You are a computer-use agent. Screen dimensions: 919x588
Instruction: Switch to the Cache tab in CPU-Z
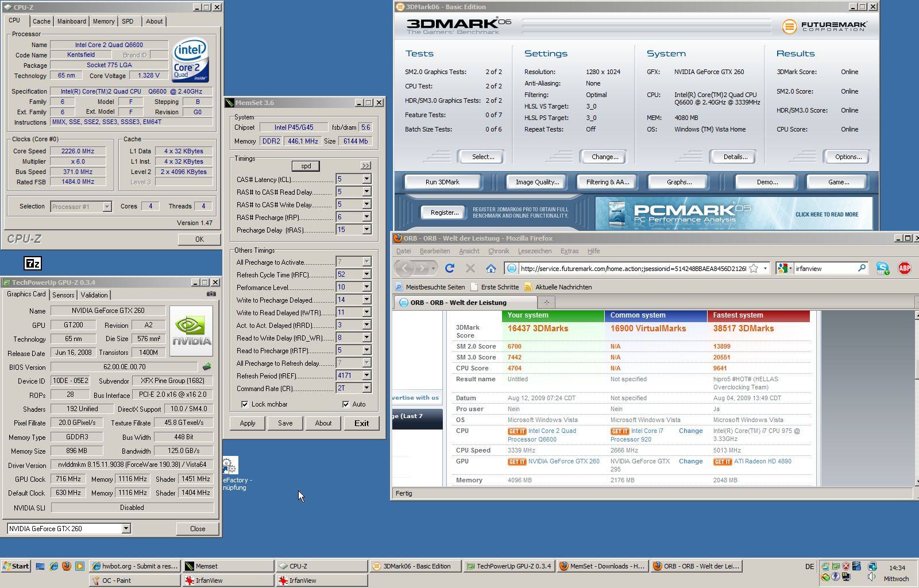[x=41, y=21]
